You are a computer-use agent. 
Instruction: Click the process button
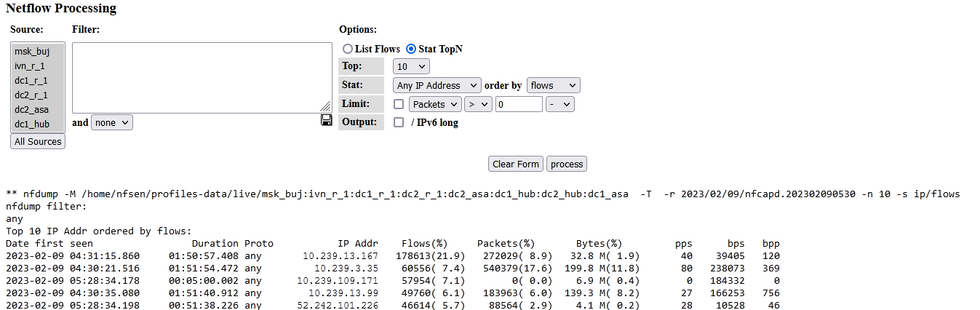pyautogui.click(x=567, y=164)
